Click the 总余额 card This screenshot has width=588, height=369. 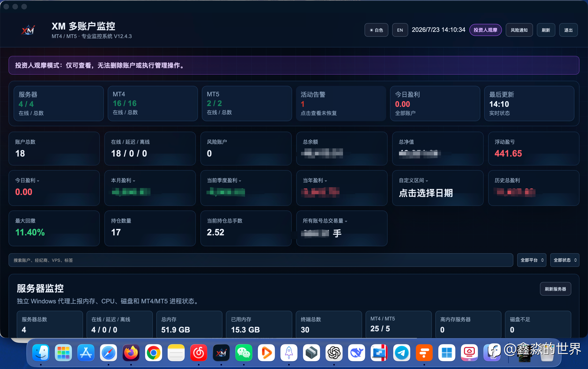[342, 149]
